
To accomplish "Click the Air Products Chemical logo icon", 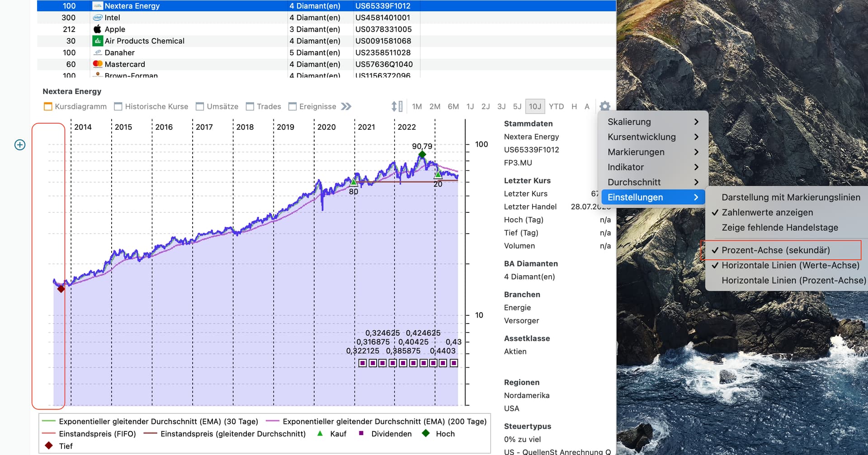I will point(97,41).
